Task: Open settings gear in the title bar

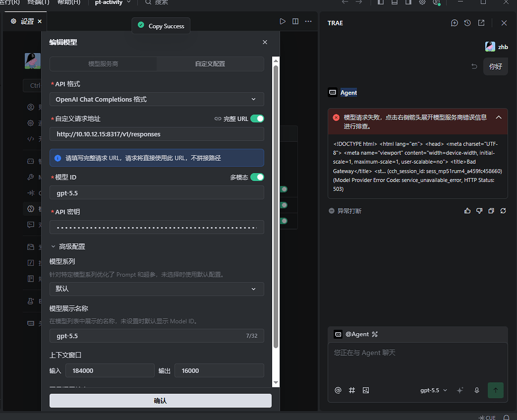Action: pos(423,2)
